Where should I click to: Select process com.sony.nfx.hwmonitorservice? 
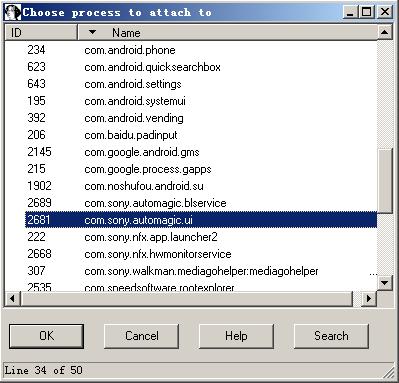pos(201,254)
